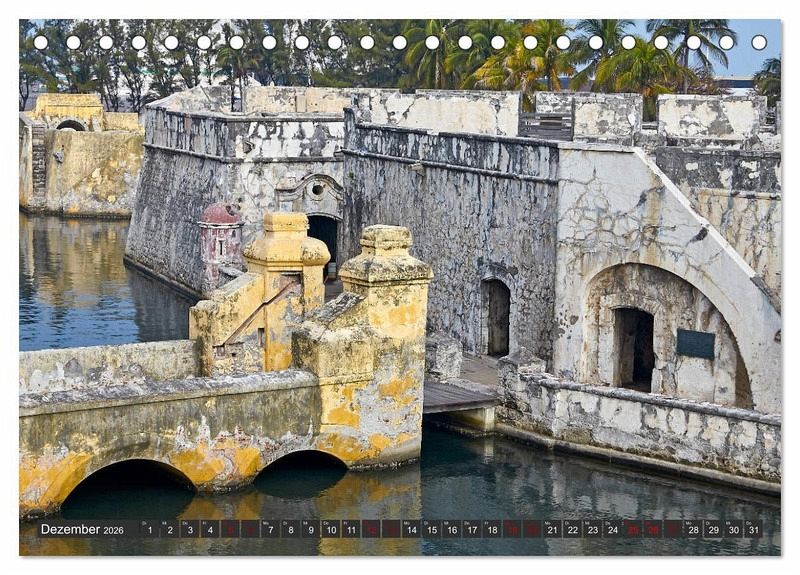Viewport: 800px width, 575px height.
Task: Select day 1 in the calendar strip
Action: tap(149, 529)
